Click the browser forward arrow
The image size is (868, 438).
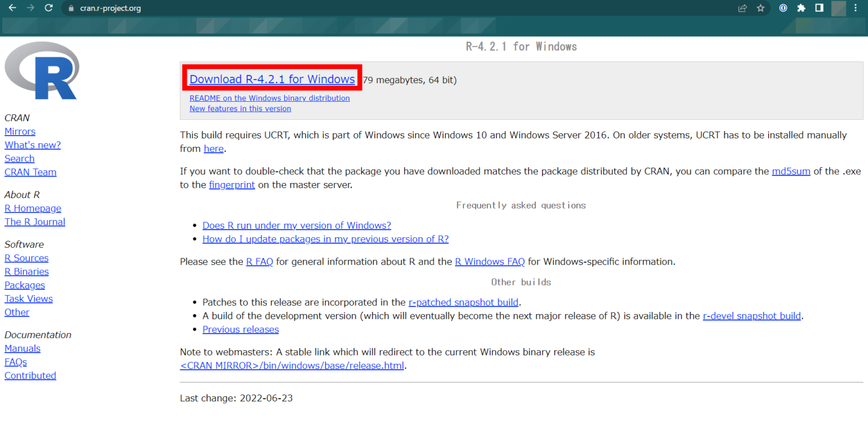click(x=30, y=8)
